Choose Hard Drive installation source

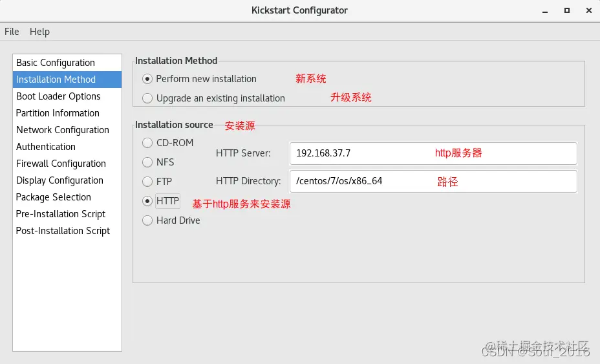point(147,220)
